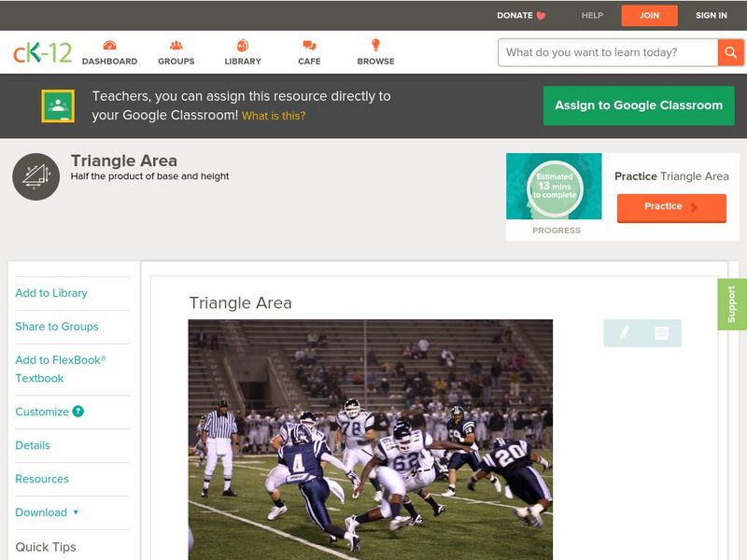The width and height of the screenshot is (747, 560).
Task: Click Assign to Google Classroom button
Action: pos(639,105)
